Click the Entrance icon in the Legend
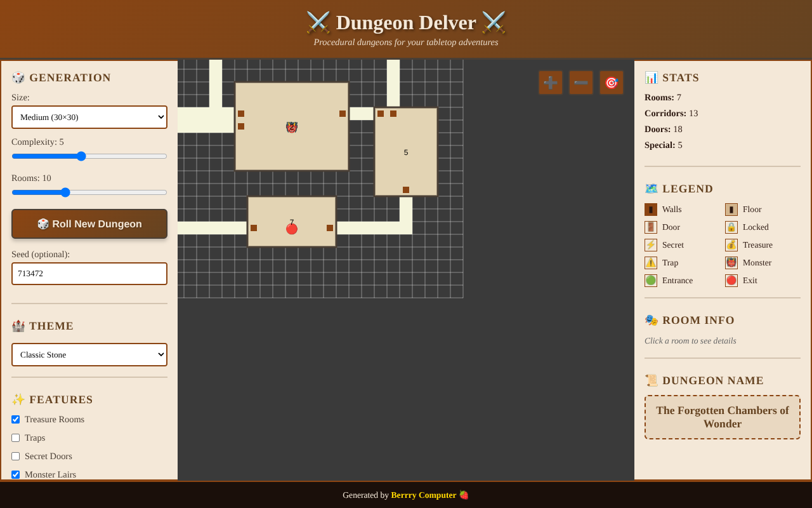 (x=650, y=280)
